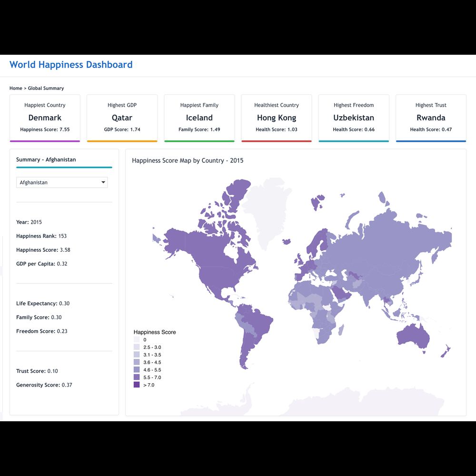Click the Summary - Afghanistan panel heading

point(46,159)
